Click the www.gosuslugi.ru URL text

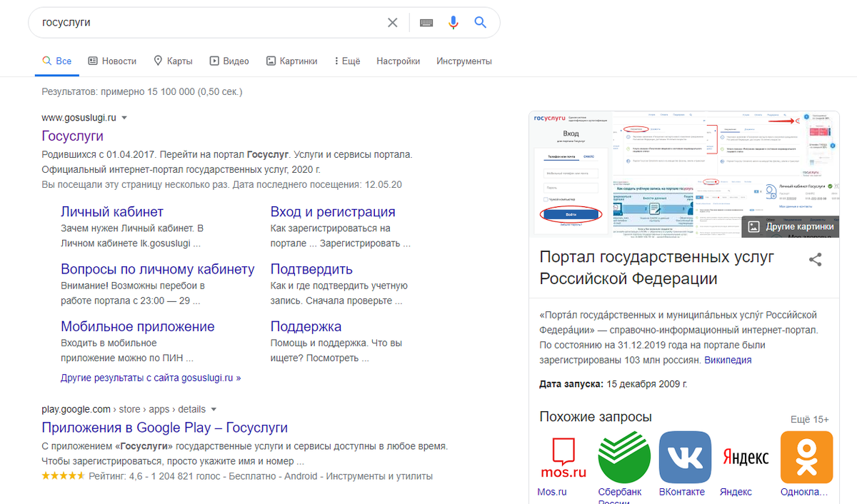[x=79, y=118]
